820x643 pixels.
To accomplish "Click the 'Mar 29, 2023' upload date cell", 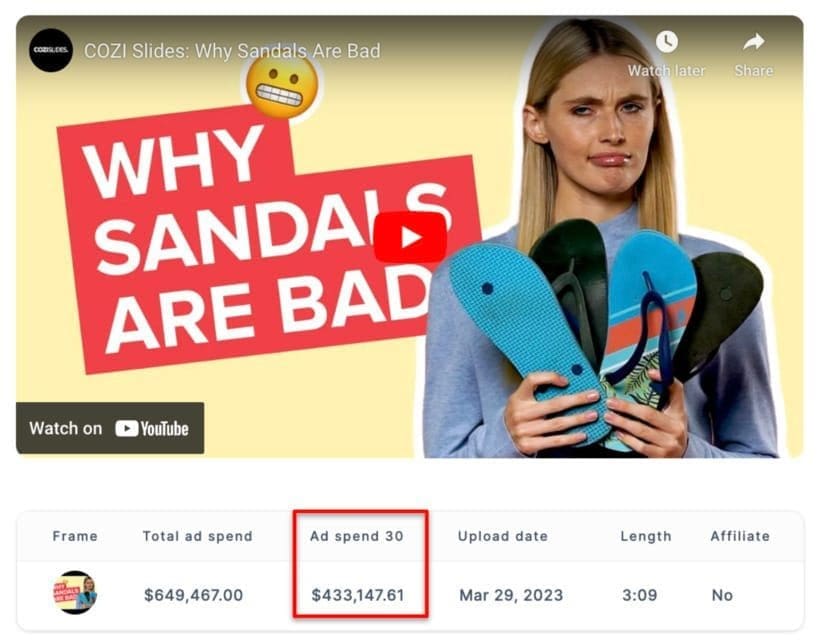I will pos(511,595).
